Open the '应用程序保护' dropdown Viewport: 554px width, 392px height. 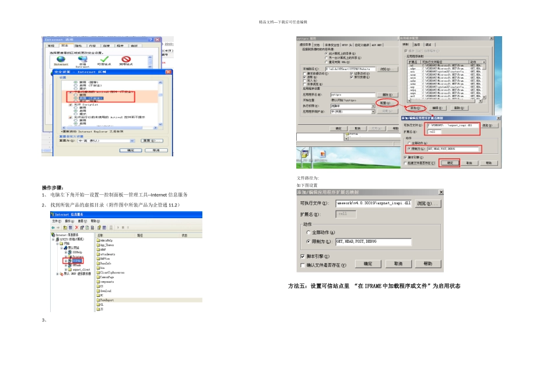point(373,111)
